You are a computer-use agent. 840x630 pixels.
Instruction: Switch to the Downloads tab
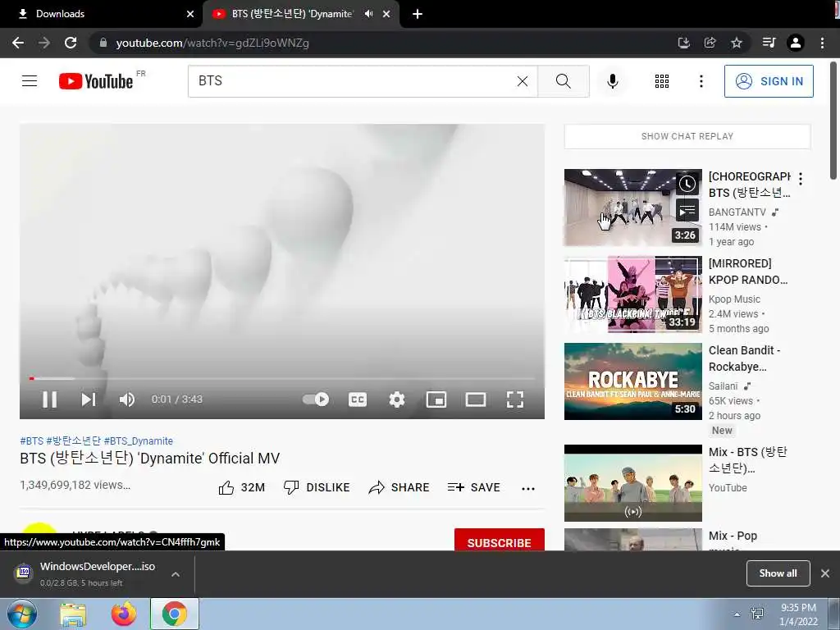102,14
